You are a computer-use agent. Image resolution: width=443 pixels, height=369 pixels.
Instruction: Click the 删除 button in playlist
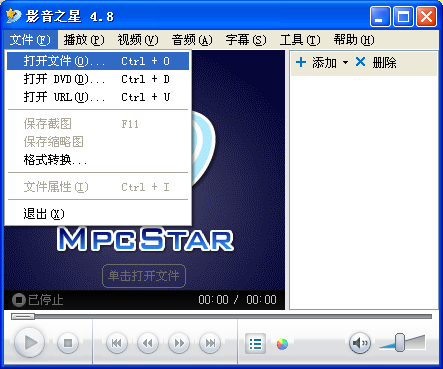[x=376, y=62]
